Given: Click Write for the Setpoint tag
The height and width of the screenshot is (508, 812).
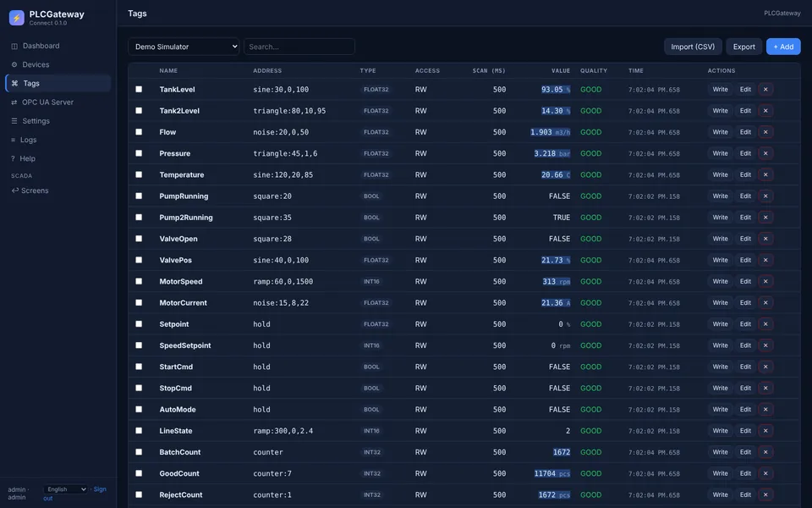Looking at the screenshot, I should click(720, 324).
